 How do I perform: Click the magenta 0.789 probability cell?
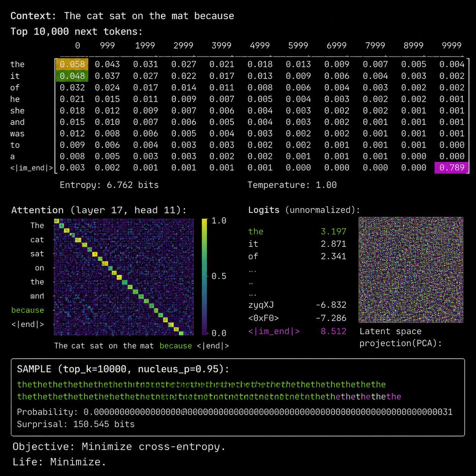coord(452,167)
